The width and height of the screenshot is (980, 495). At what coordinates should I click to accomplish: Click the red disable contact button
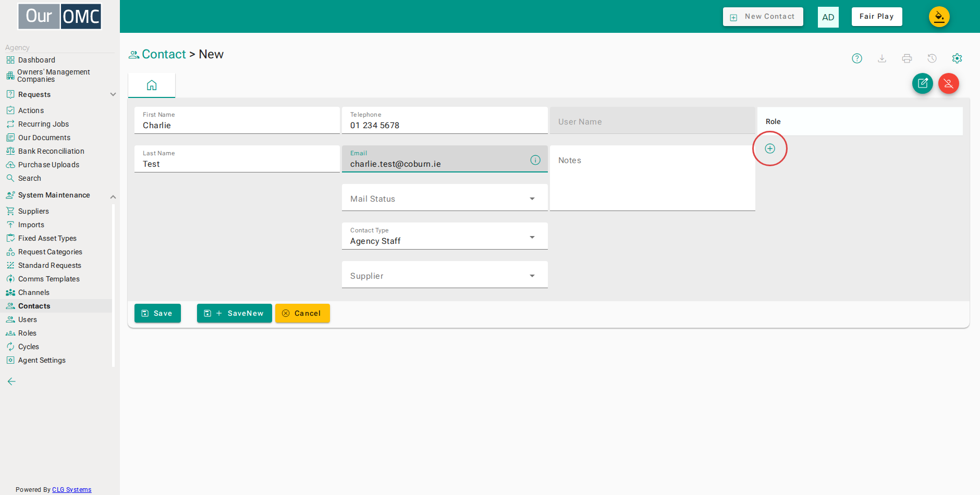point(949,83)
